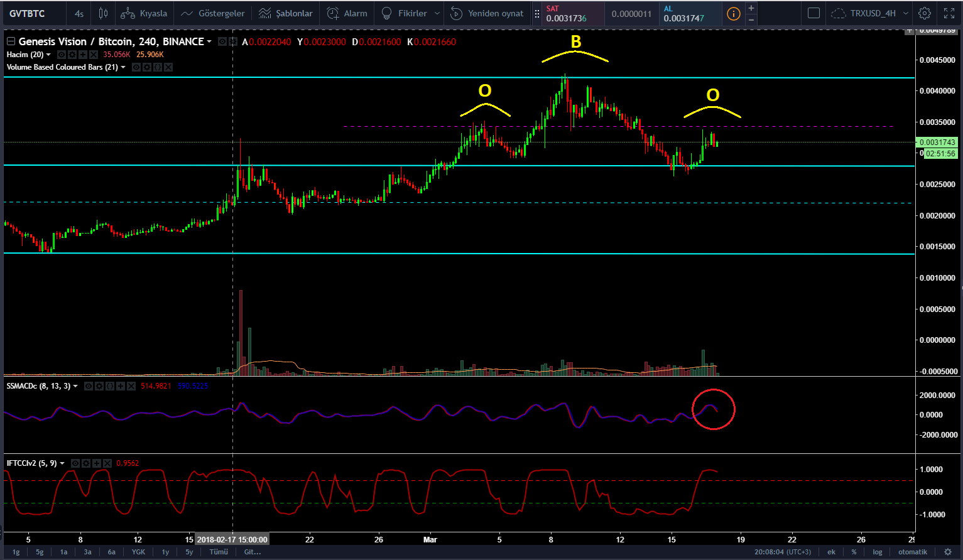Select the 3a date range
963x560 pixels.
pos(87,552)
